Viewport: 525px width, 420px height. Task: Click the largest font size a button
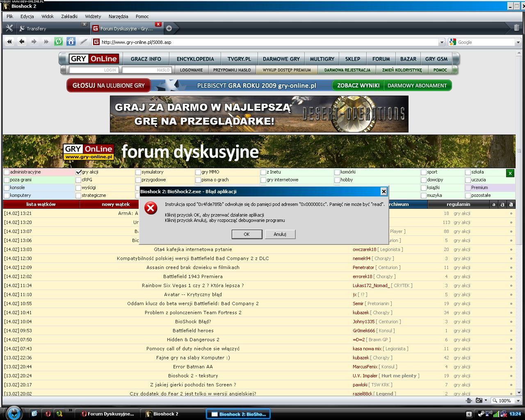(511, 204)
